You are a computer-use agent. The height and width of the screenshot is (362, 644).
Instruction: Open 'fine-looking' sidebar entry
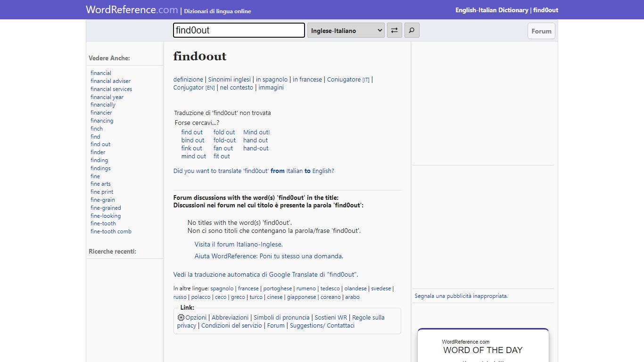click(x=106, y=216)
